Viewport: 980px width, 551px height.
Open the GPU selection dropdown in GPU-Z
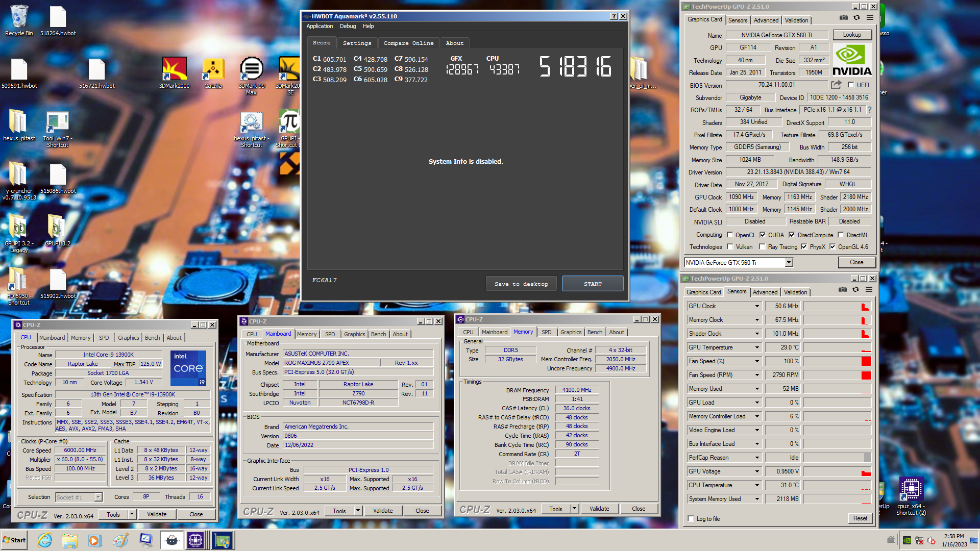(789, 263)
